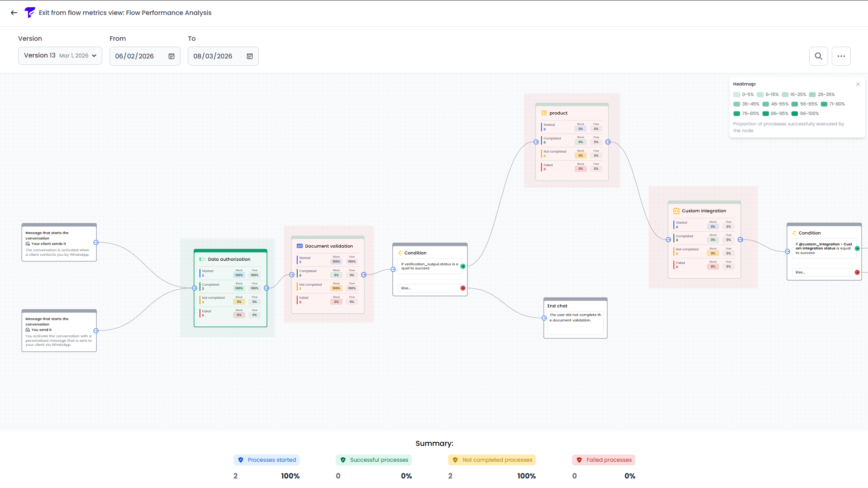
Task: Click the Data authorization node icon
Action: tap(202, 259)
